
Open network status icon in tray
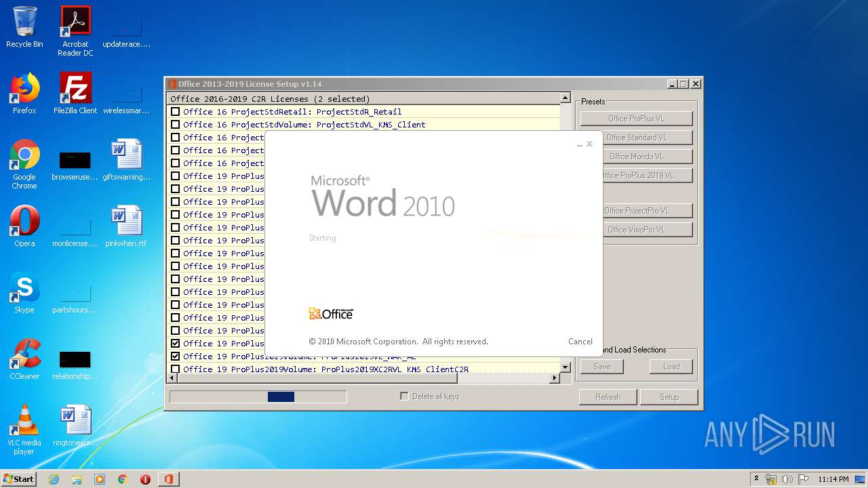coord(771,479)
